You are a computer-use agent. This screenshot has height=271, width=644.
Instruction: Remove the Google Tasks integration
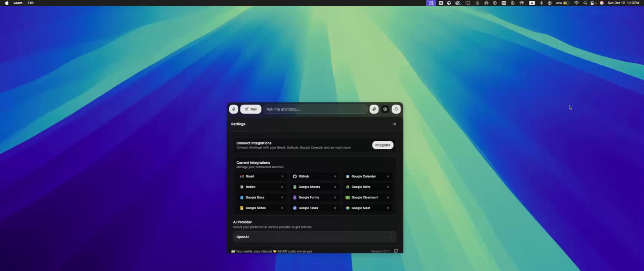(x=335, y=208)
